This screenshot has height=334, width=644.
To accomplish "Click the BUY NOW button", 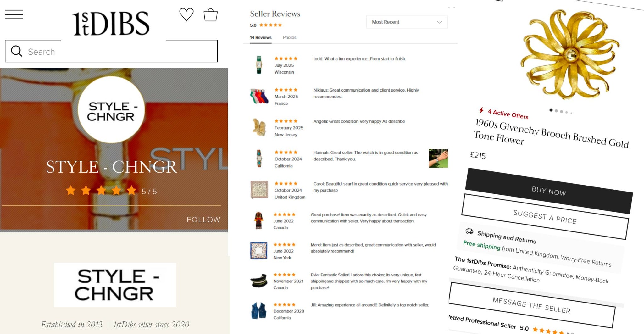I will coord(549,191).
